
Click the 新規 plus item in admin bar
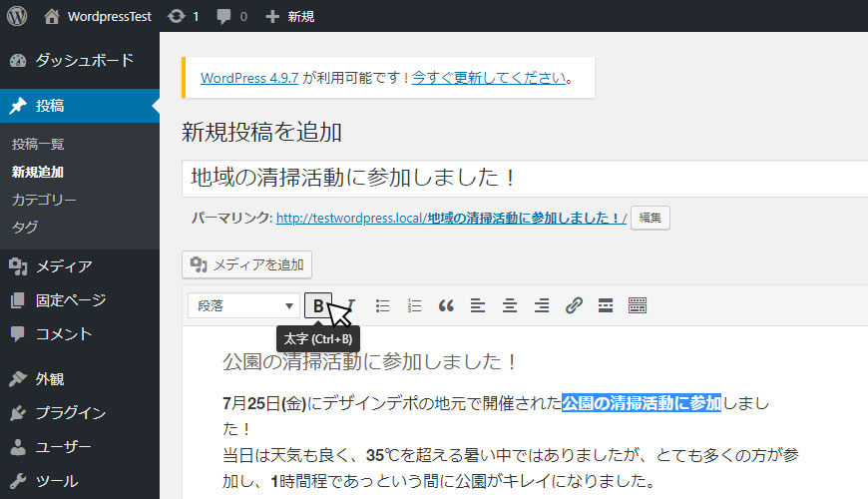click(x=290, y=17)
